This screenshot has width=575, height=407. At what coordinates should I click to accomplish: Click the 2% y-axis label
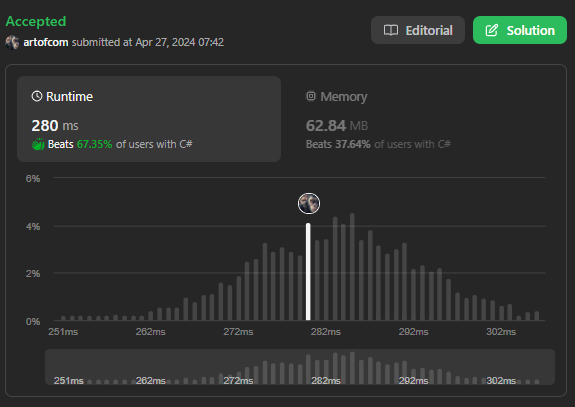point(33,274)
